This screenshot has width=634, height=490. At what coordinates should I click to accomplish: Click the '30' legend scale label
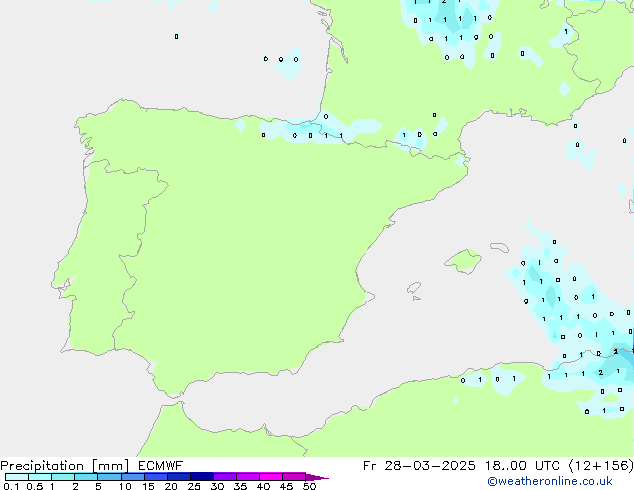217,486
